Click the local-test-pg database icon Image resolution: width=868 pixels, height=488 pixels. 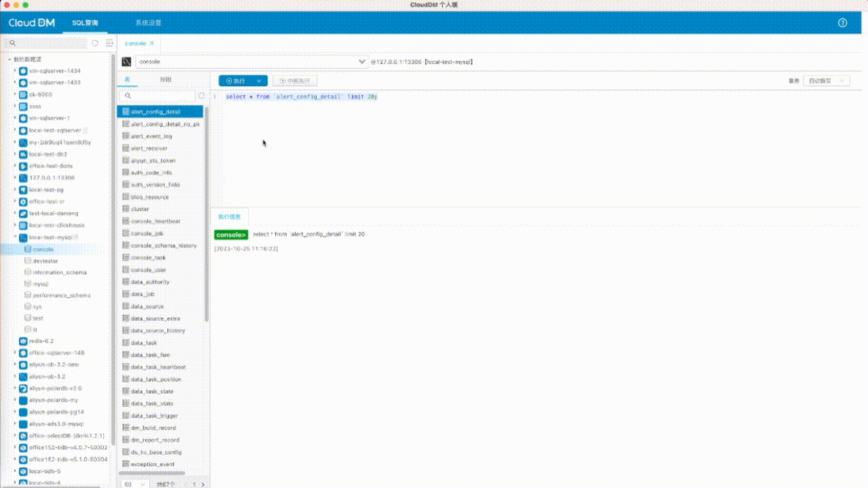pyautogui.click(x=23, y=190)
